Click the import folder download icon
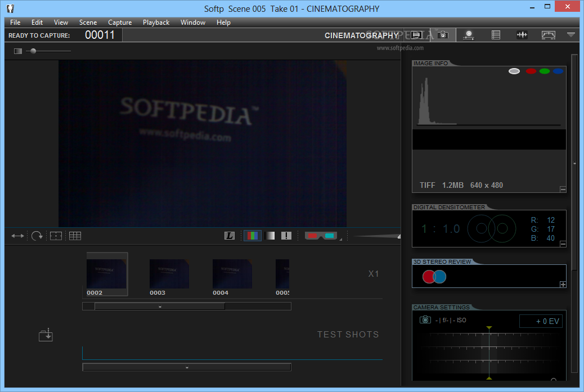The image size is (584, 392). [46, 335]
